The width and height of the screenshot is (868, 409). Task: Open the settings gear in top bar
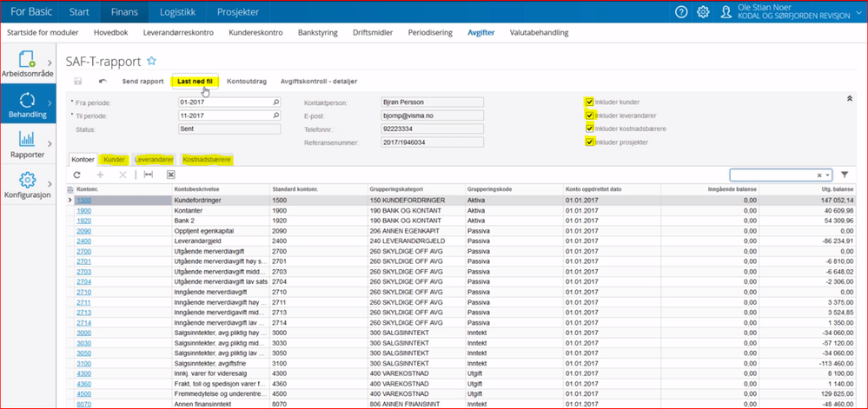pyautogui.click(x=703, y=12)
